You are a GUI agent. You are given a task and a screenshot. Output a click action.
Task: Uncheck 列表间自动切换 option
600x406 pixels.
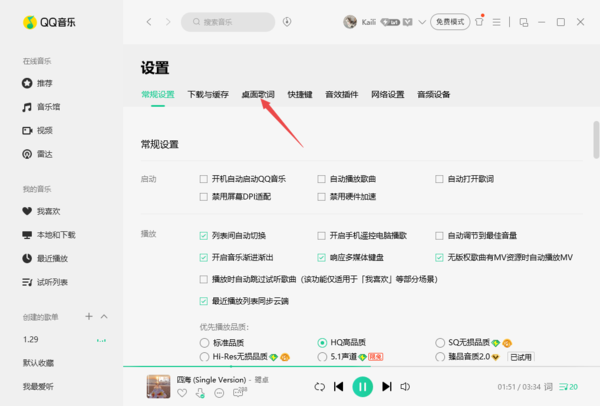(204, 235)
